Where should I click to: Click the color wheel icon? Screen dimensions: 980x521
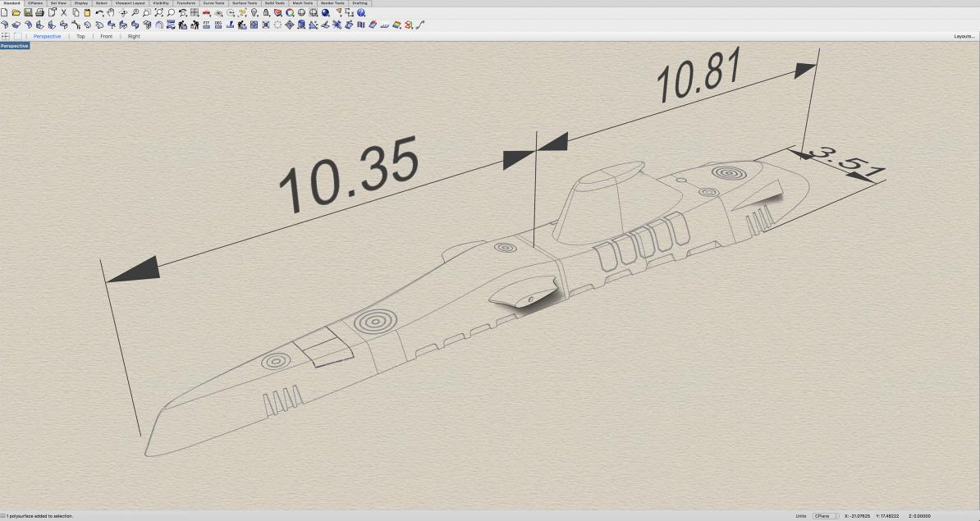click(x=290, y=13)
